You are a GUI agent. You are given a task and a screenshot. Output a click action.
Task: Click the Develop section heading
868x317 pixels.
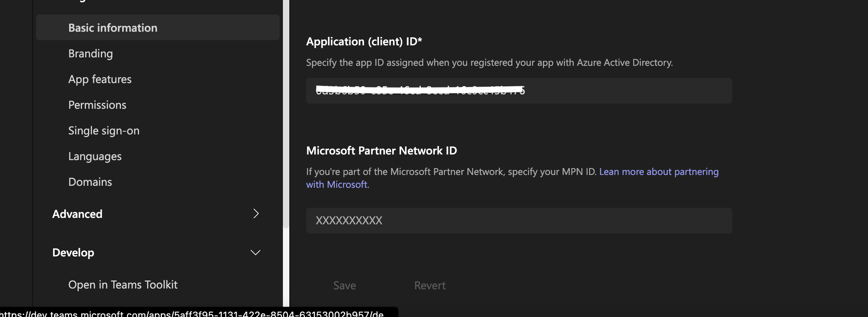73,252
